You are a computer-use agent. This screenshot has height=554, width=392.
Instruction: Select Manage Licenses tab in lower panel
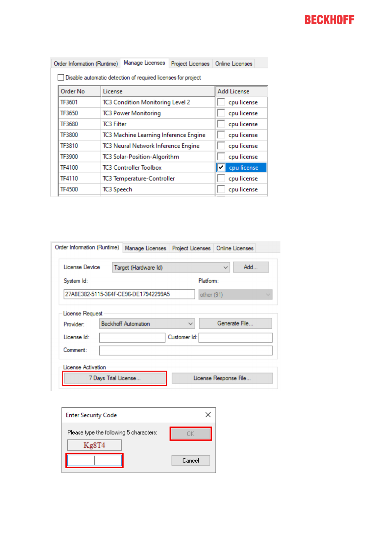pyautogui.click(x=145, y=248)
